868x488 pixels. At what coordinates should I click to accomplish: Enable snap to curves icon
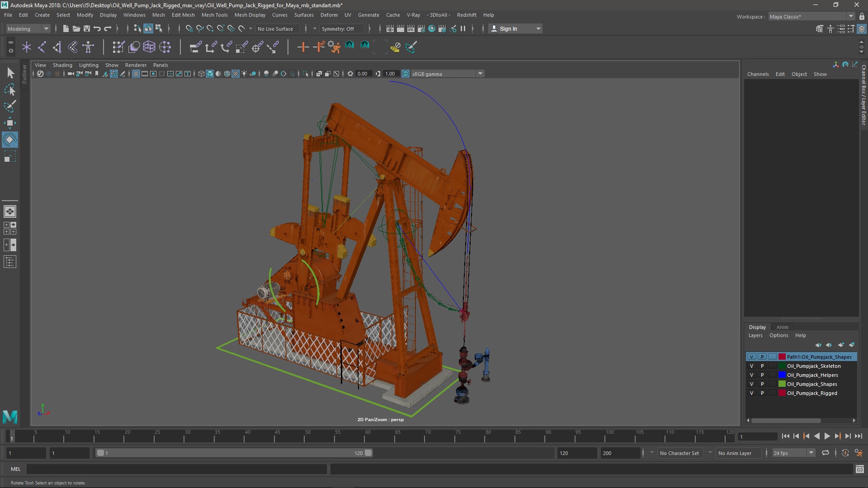coord(199,28)
